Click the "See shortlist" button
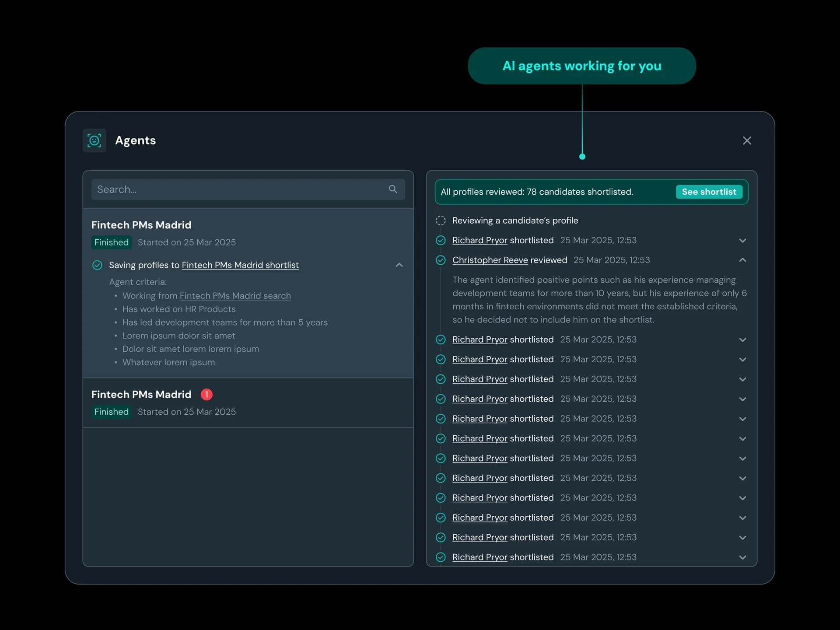This screenshot has width=840, height=630. click(x=709, y=192)
